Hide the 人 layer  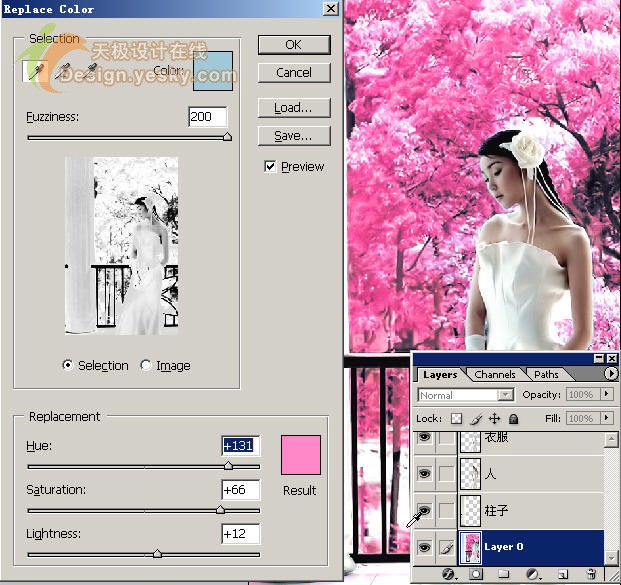click(424, 474)
